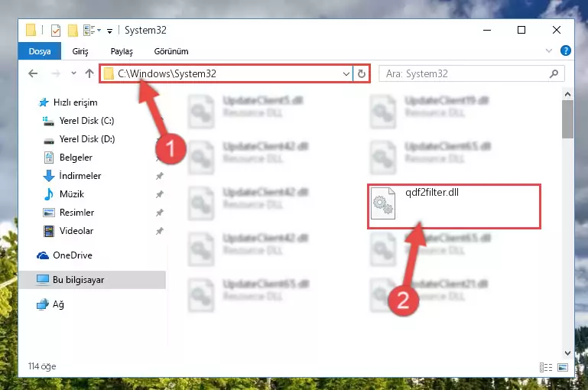Expand the address bar history dropdown
Image resolution: width=588 pixels, height=390 pixels.
tap(346, 74)
